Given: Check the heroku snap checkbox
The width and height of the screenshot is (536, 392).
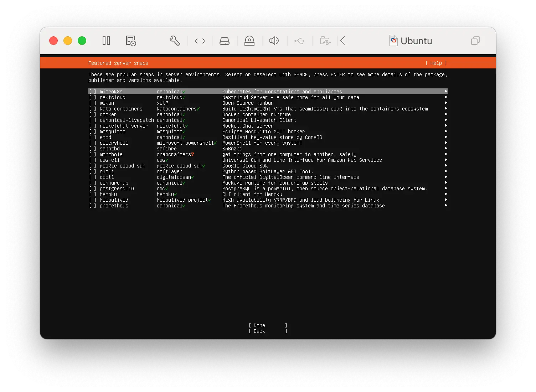Looking at the screenshot, I should tap(93, 194).
